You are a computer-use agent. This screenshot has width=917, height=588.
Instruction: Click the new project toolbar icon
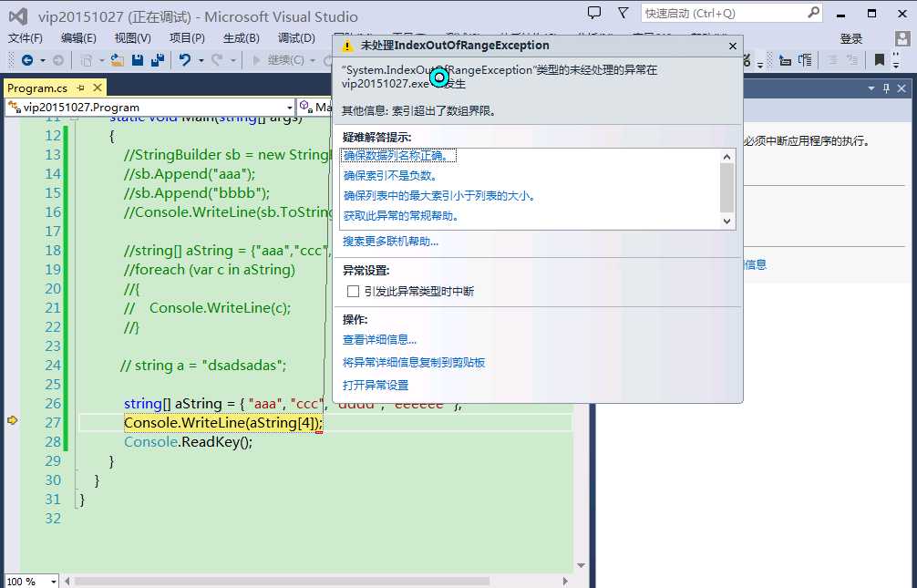[87, 59]
